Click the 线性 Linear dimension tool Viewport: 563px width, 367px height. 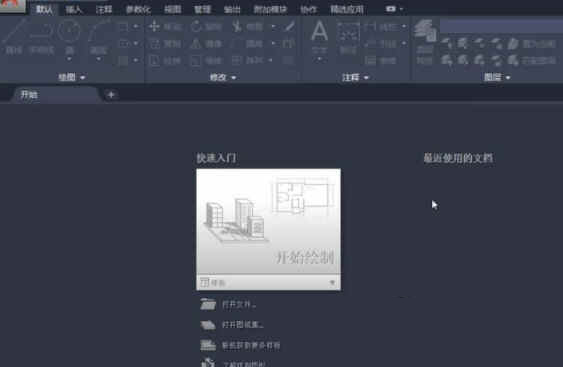click(x=381, y=26)
